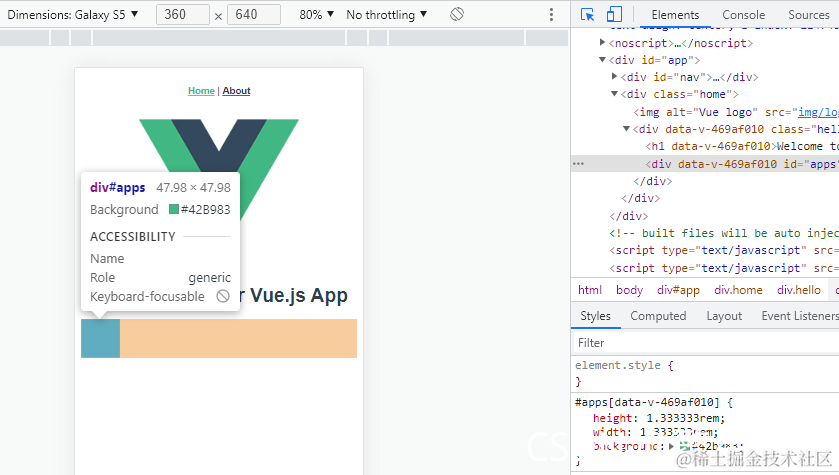Edit the height 1.333333rem value

tap(685, 418)
